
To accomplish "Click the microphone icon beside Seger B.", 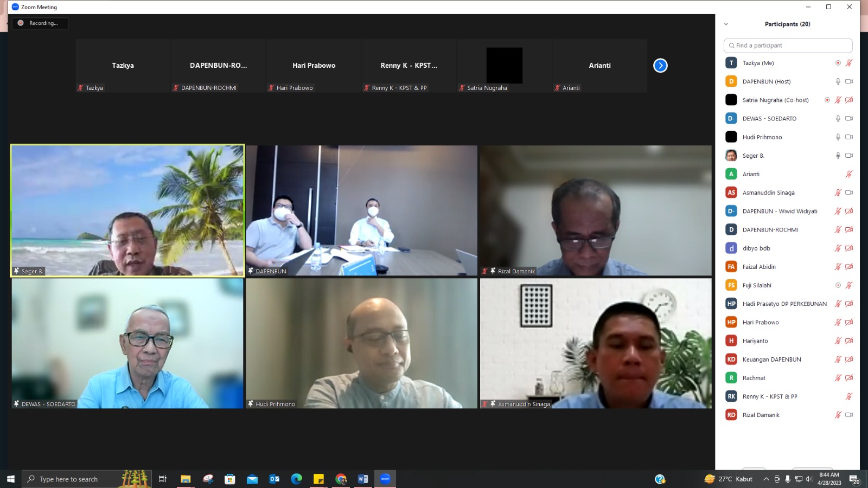I will click(838, 156).
